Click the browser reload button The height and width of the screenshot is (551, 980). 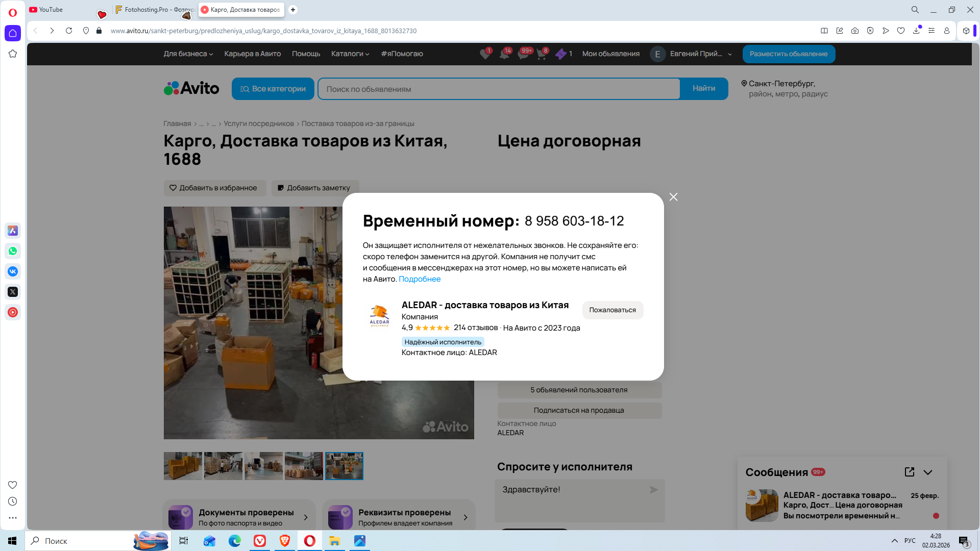pos(69,31)
